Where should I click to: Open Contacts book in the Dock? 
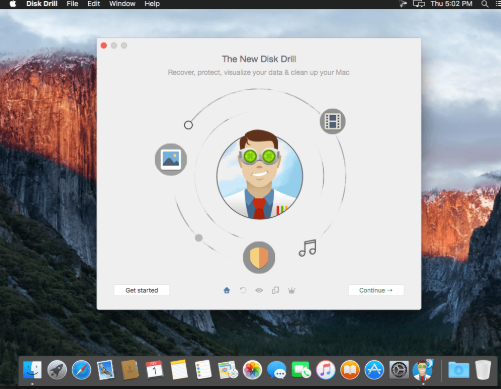point(130,370)
